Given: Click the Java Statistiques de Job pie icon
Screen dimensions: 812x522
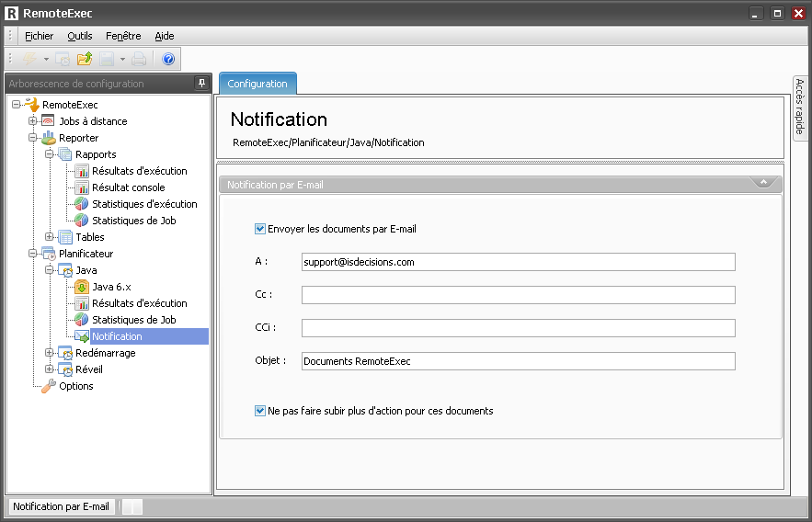Looking at the screenshot, I should (81, 320).
